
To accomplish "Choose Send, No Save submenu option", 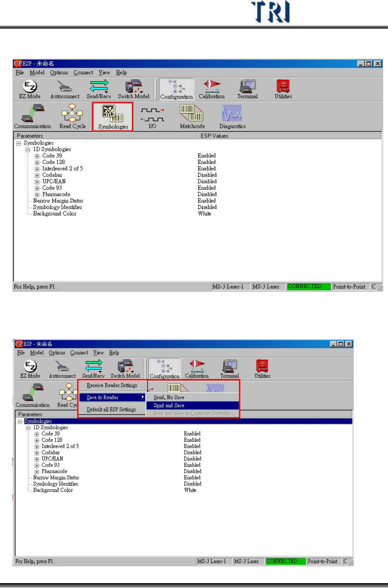I will coord(193,397).
